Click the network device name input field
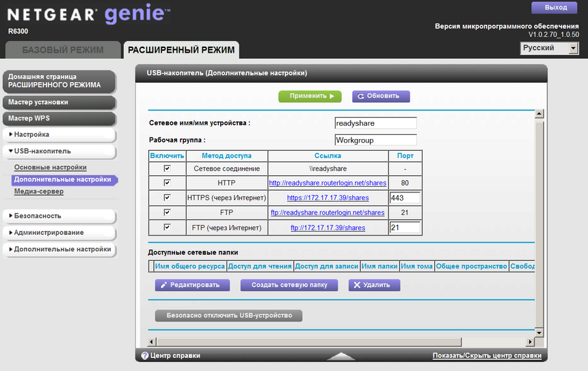 click(375, 123)
